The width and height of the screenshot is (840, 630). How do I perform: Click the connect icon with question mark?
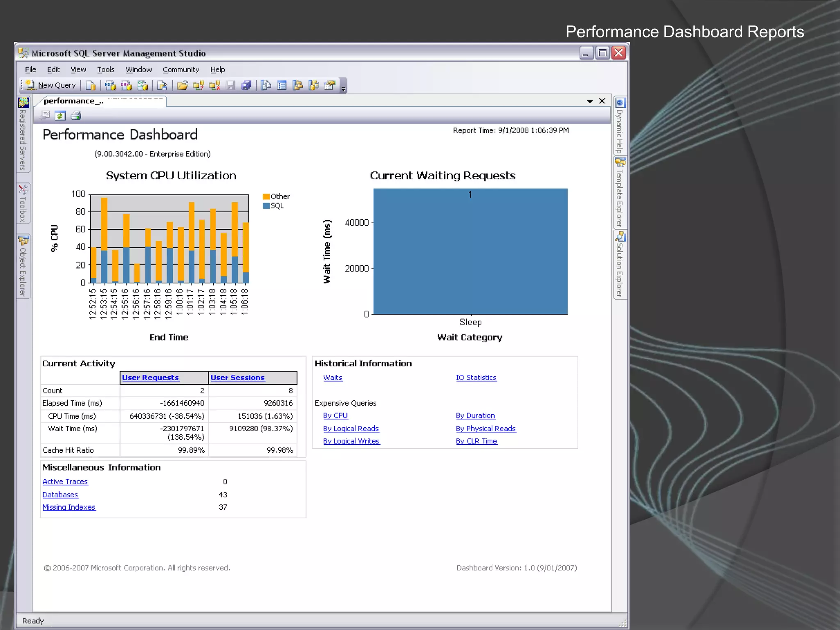[199, 85]
